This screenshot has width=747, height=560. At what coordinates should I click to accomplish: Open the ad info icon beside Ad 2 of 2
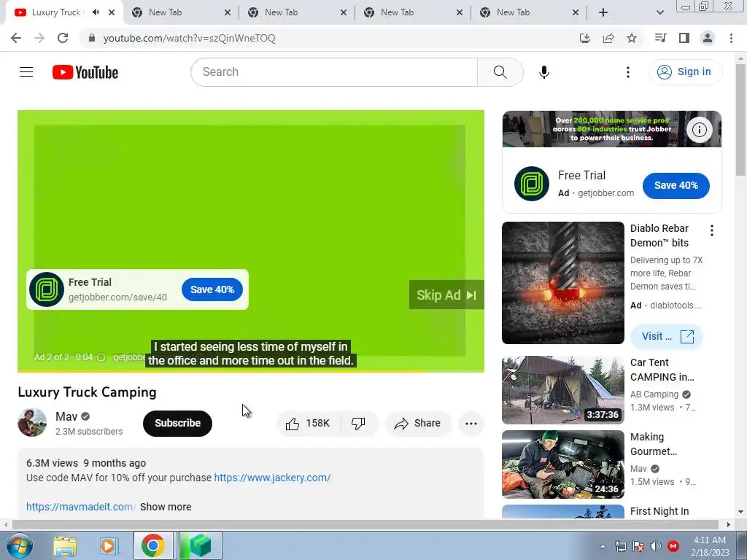101,357
